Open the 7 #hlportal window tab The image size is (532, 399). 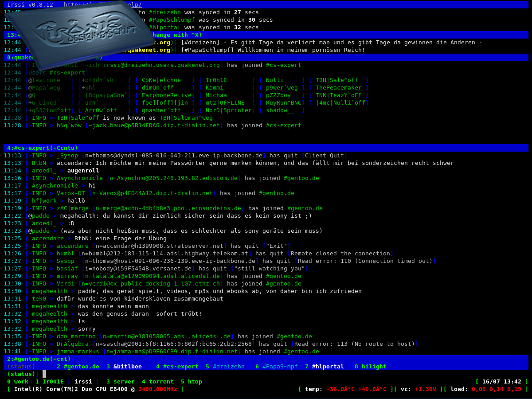325,367
